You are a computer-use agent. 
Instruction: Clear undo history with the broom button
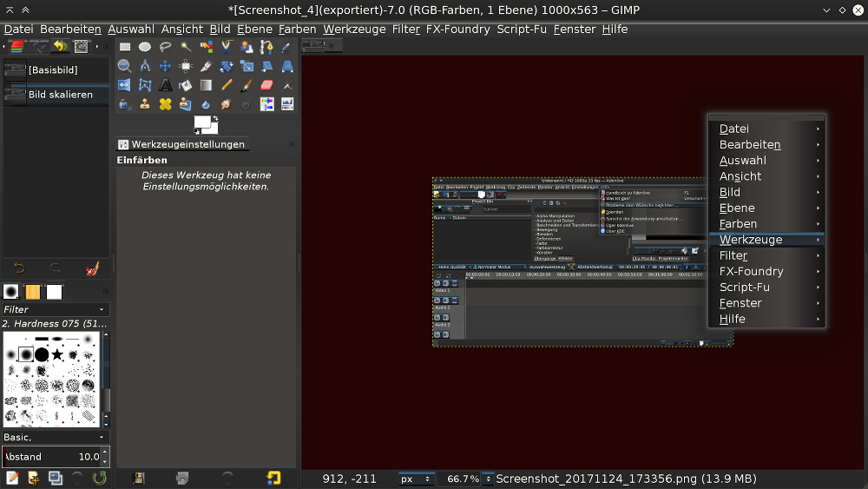tap(92, 269)
